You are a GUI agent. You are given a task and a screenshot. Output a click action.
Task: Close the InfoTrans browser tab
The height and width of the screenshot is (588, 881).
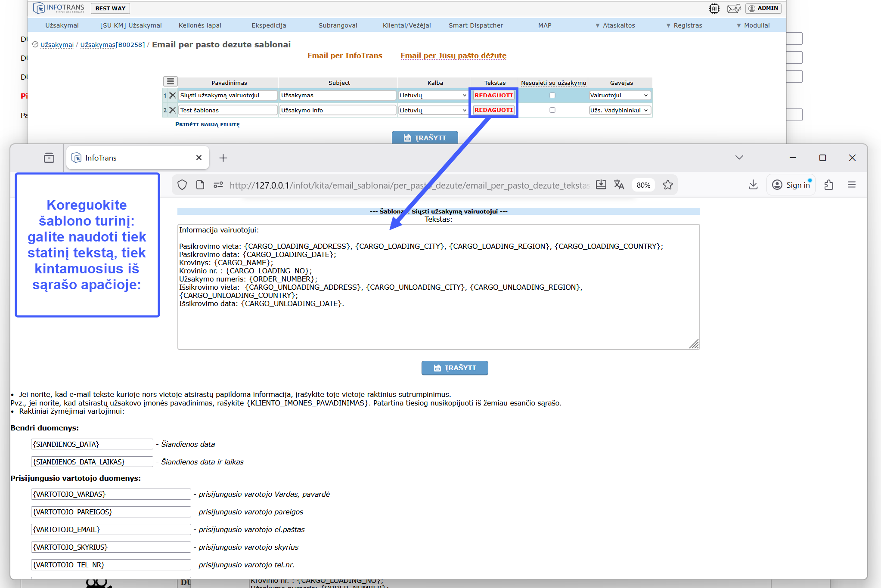tap(199, 158)
